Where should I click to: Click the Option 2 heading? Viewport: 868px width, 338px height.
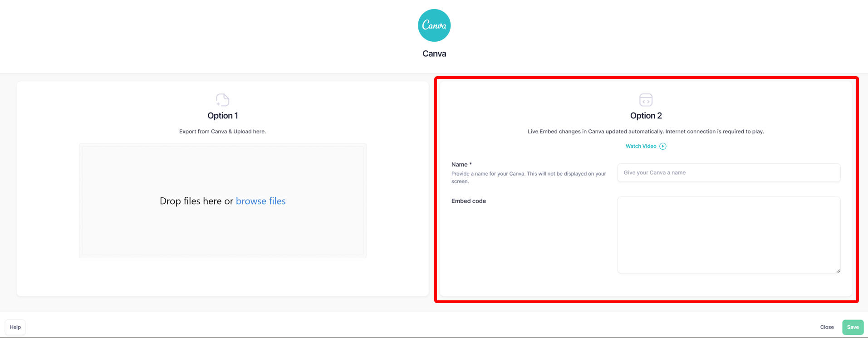tap(646, 116)
